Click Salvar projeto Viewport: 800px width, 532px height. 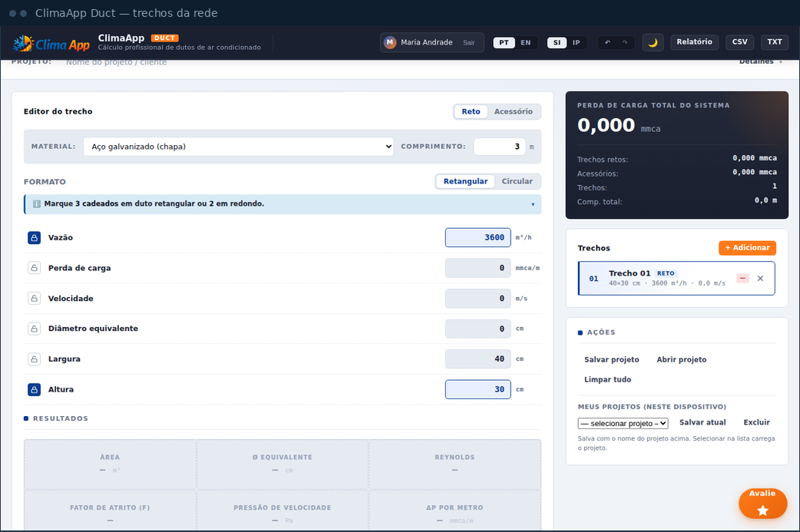click(x=611, y=359)
